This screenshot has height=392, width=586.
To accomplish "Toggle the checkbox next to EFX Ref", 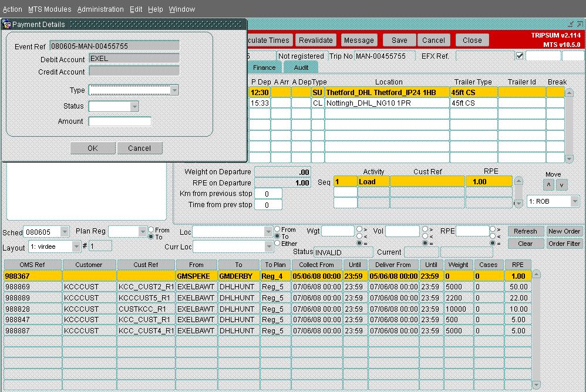I will [x=520, y=56].
